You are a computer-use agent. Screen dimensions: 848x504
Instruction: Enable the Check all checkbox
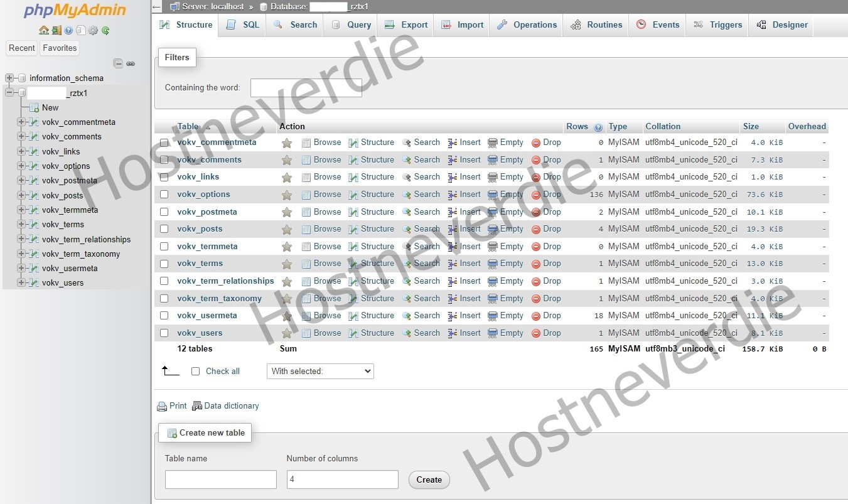(195, 372)
